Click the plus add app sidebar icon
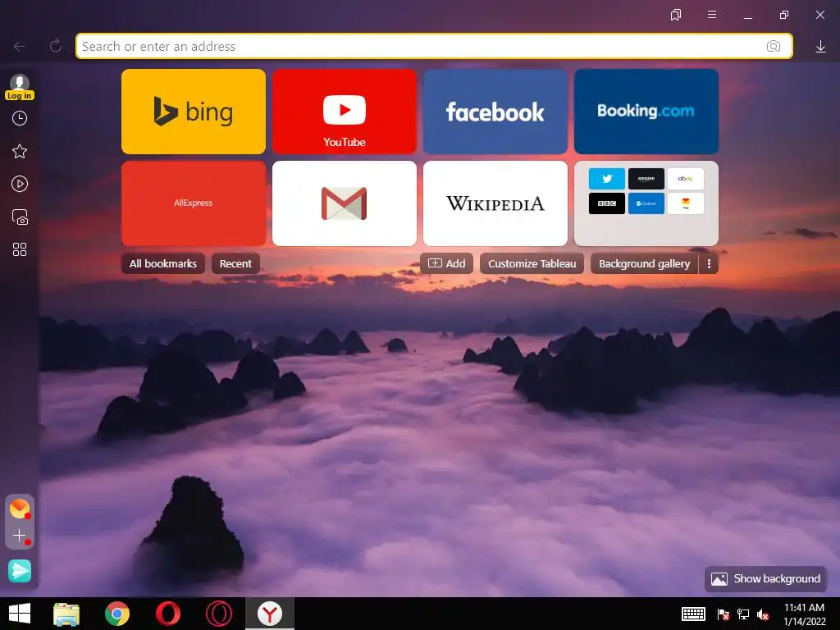This screenshot has height=630, width=840. tap(20, 536)
